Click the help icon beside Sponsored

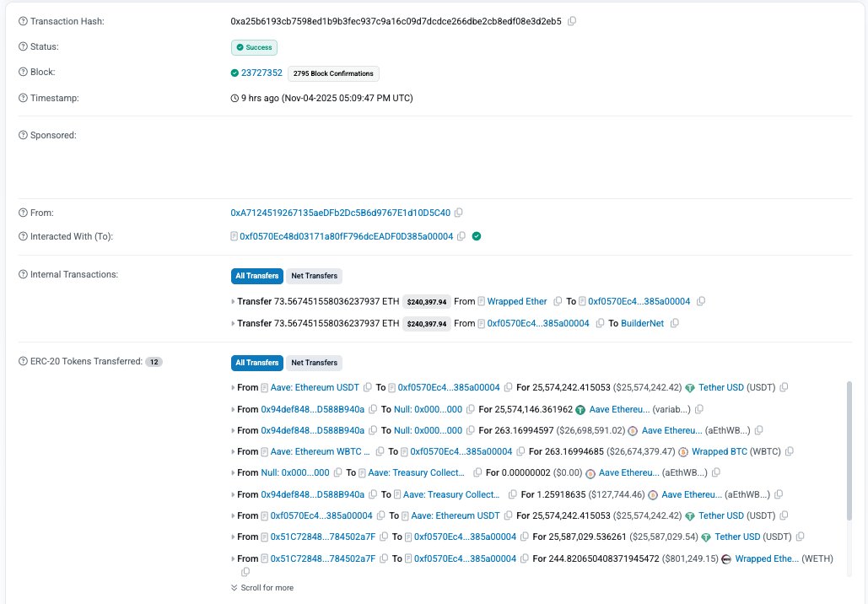(x=23, y=135)
